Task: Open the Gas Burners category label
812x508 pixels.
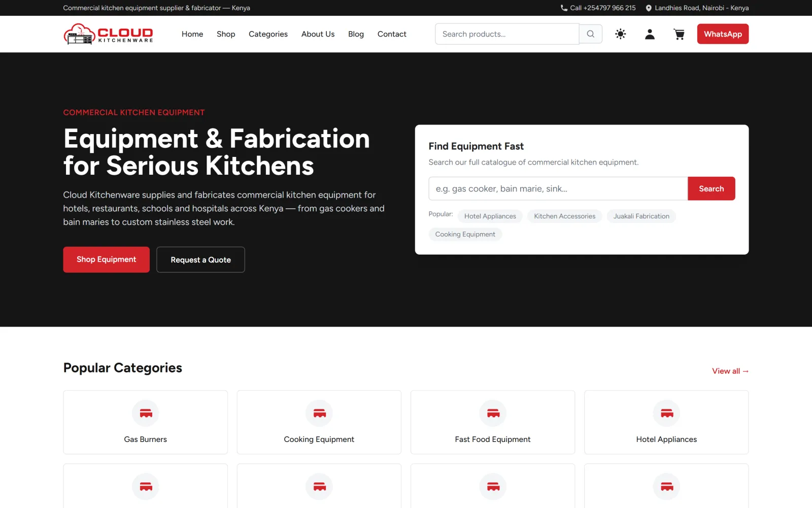Action: [x=146, y=439]
